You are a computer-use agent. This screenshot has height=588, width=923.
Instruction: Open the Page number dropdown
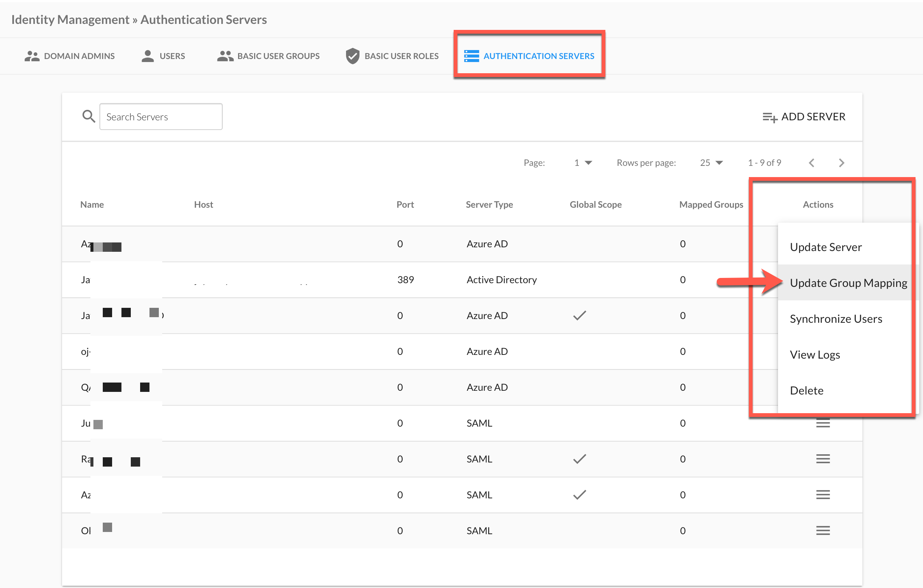[583, 163]
